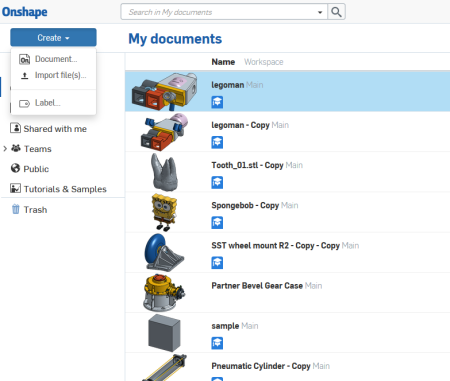Click the Main workspace label beside legoman
This screenshot has height=381, width=450.
pos(255,85)
